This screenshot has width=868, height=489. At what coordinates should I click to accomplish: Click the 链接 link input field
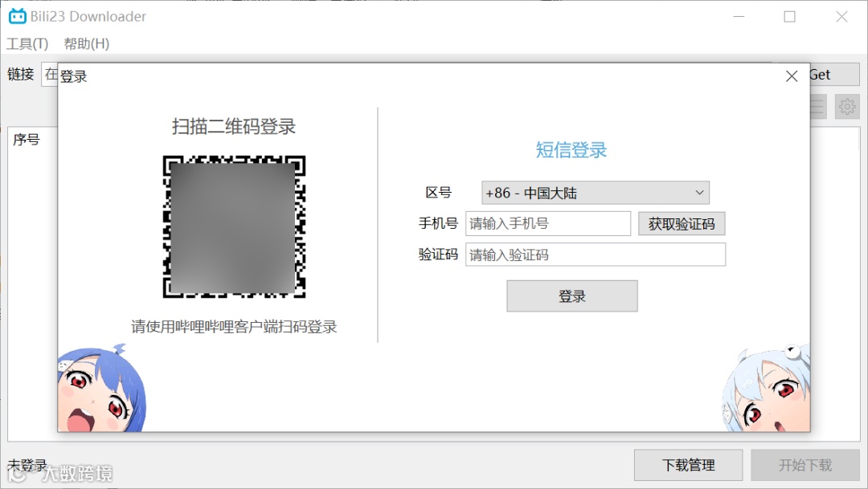tap(50, 74)
